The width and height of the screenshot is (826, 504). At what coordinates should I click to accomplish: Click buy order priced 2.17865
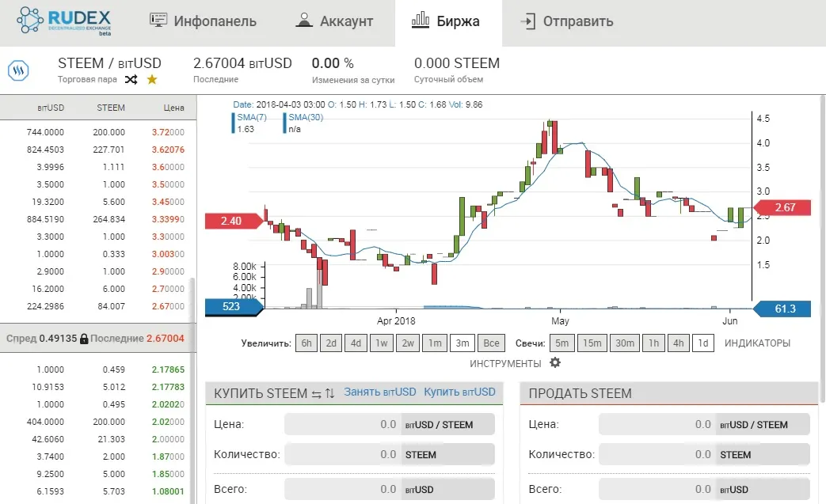[x=98, y=369]
